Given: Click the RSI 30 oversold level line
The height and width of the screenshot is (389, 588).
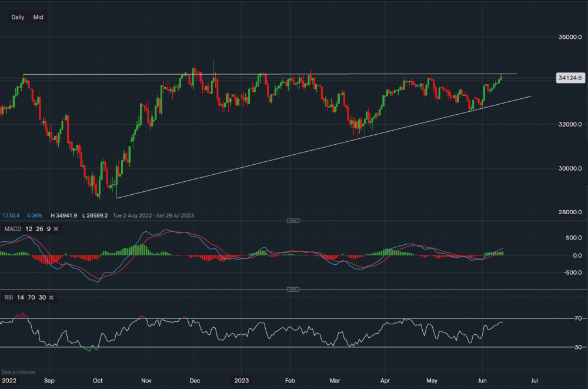Looking at the screenshot, I should [x=294, y=347].
